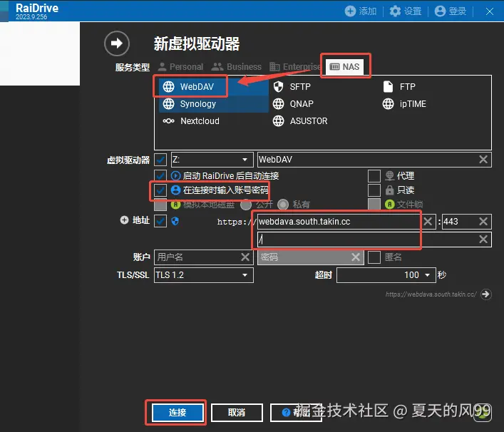Enable the read-only (只读) checkbox
Screen dimensions: 504x432
pyautogui.click(x=374, y=190)
